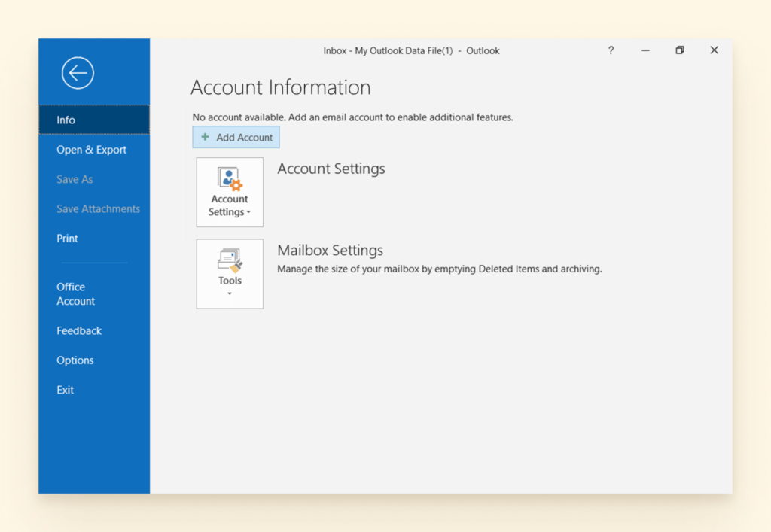The image size is (771, 532).
Task: Open the Office Account page
Action: 75,293
